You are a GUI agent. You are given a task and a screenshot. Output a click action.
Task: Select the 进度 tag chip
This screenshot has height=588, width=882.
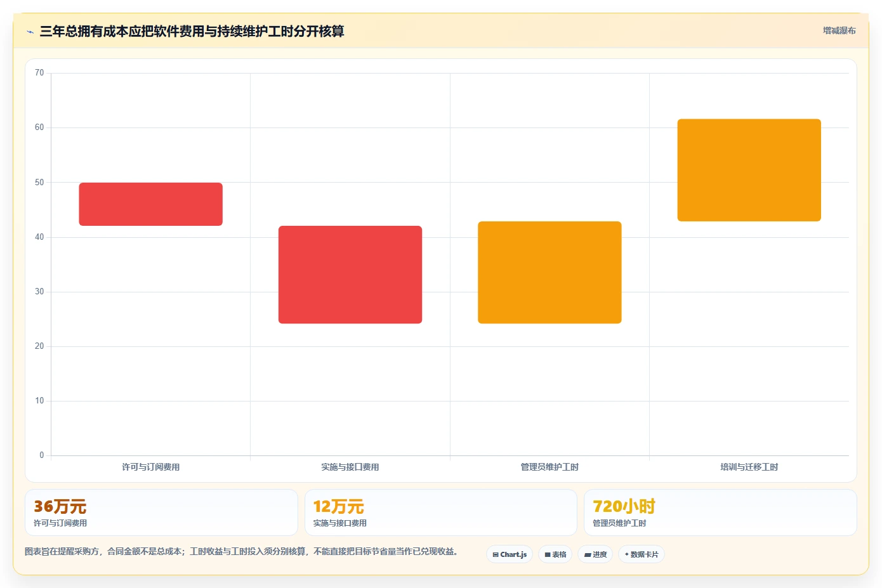[595, 554]
